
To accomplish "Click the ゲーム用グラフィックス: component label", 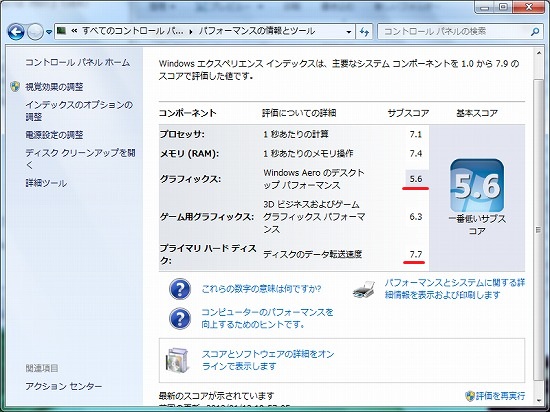I will (x=207, y=217).
